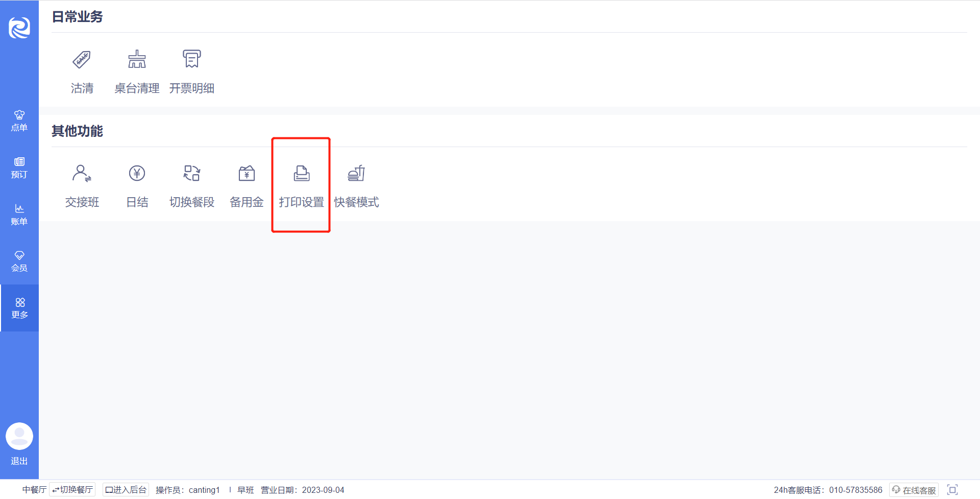Image resolution: width=980 pixels, height=499 pixels.
Task: Open 账单 bills in sidebar
Action: tap(19, 215)
